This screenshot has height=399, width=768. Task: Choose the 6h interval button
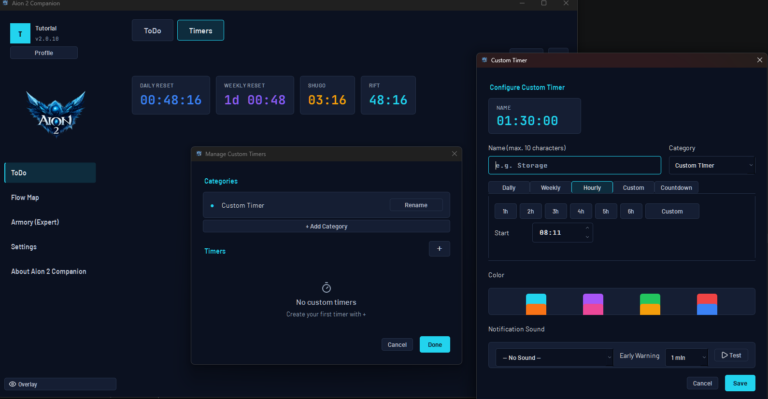[631, 211]
